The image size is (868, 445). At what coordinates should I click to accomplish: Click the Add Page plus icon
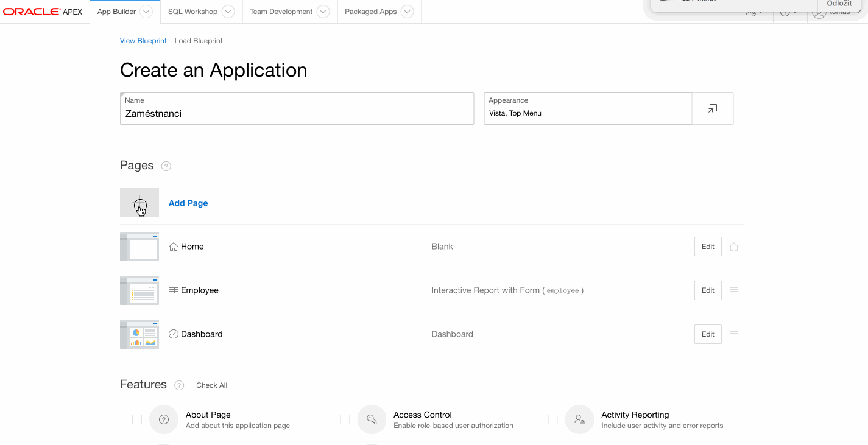[139, 203]
